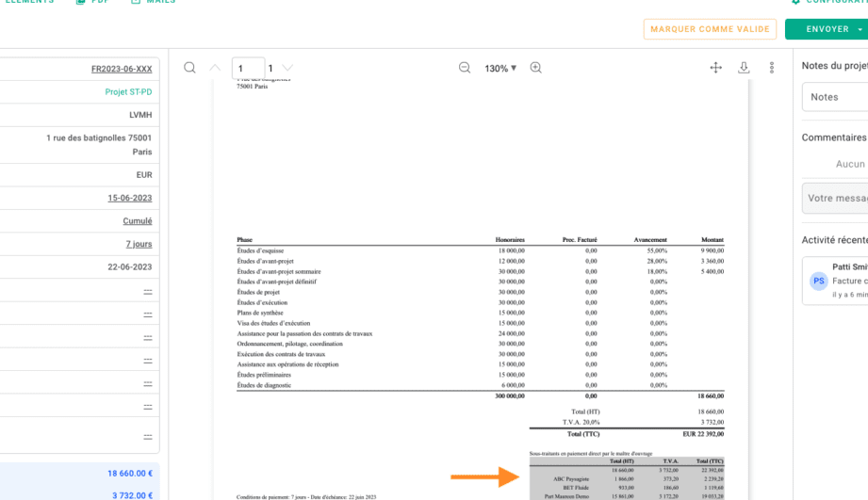868x500 pixels.
Task: Click inside the Notes text field
Action: tap(834, 97)
